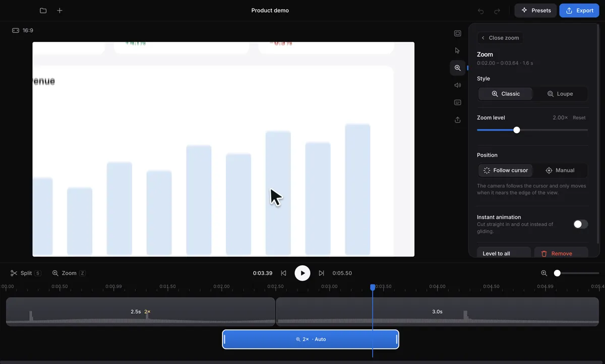Add a Zoom from timeline toolbar
The image size is (605, 364).
pos(69,273)
